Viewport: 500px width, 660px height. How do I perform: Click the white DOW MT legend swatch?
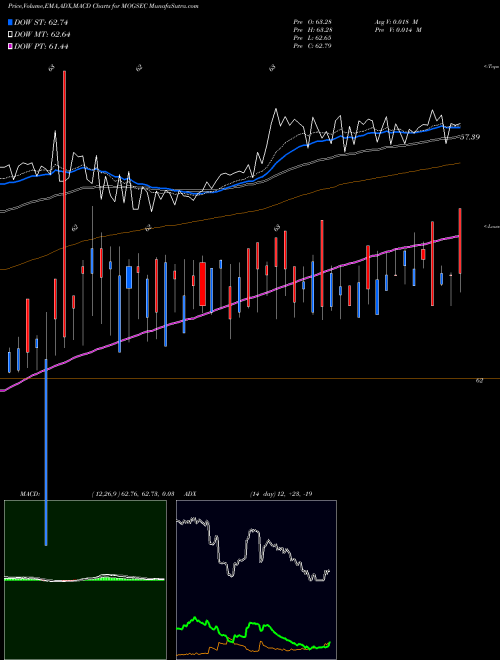(10, 35)
